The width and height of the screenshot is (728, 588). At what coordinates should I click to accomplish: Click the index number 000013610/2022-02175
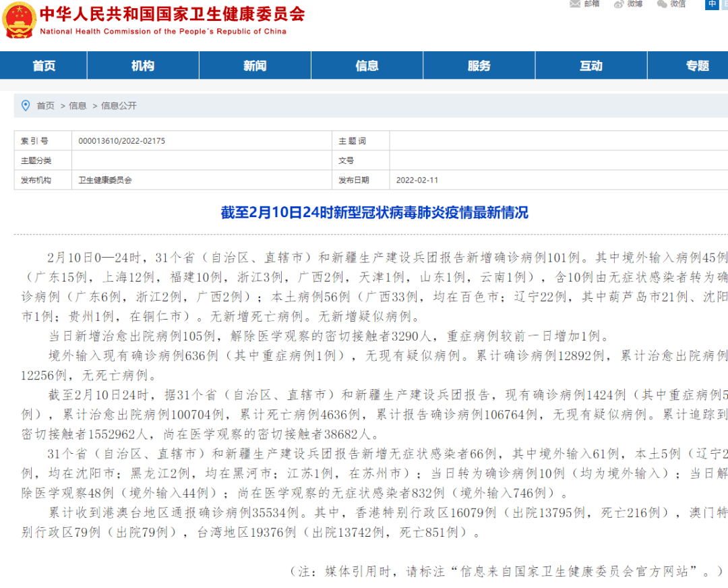[x=121, y=141]
